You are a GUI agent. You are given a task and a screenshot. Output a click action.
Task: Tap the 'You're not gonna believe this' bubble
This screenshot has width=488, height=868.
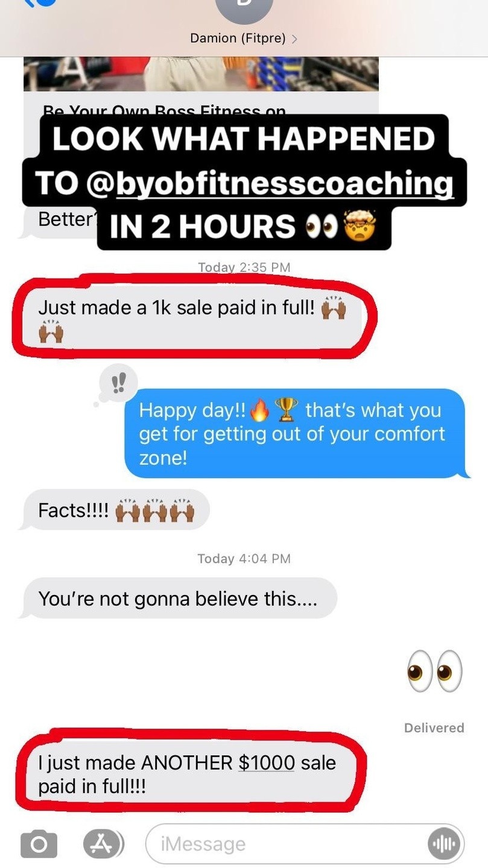pyautogui.click(x=179, y=599)
